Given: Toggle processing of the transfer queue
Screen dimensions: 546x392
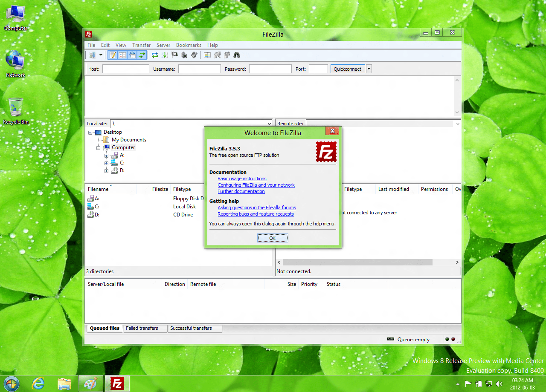Looking at the screenshot, I should coord(165,55).
